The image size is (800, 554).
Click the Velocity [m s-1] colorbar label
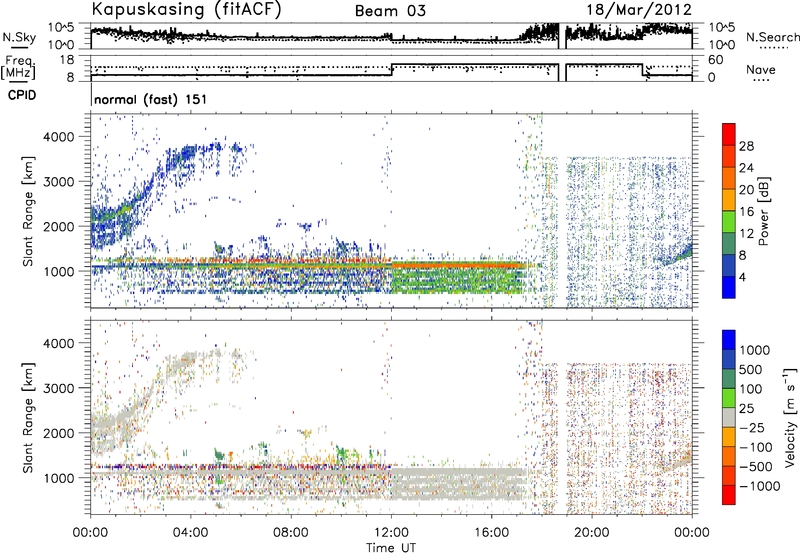click(x=790, y=417)
